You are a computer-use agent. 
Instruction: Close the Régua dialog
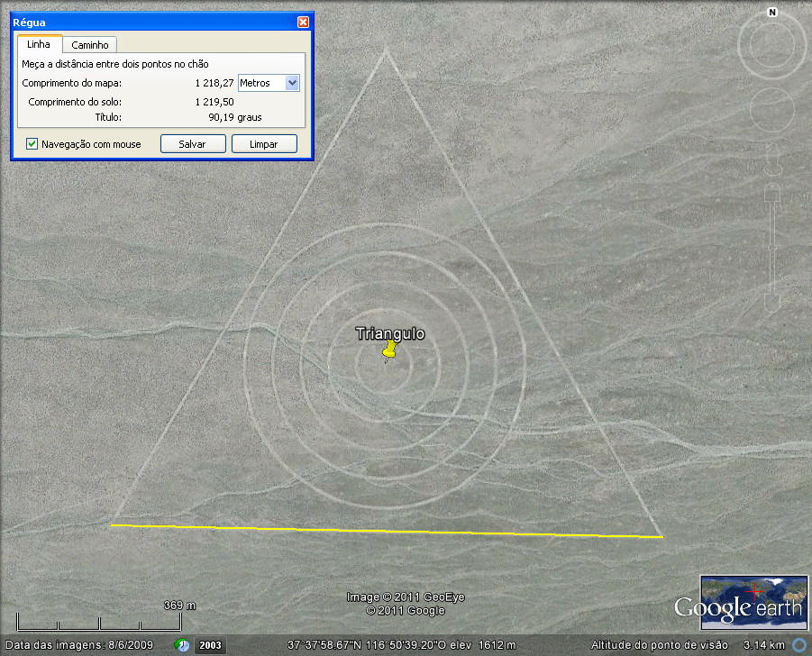pyautogui.click(x=304, y=22)
